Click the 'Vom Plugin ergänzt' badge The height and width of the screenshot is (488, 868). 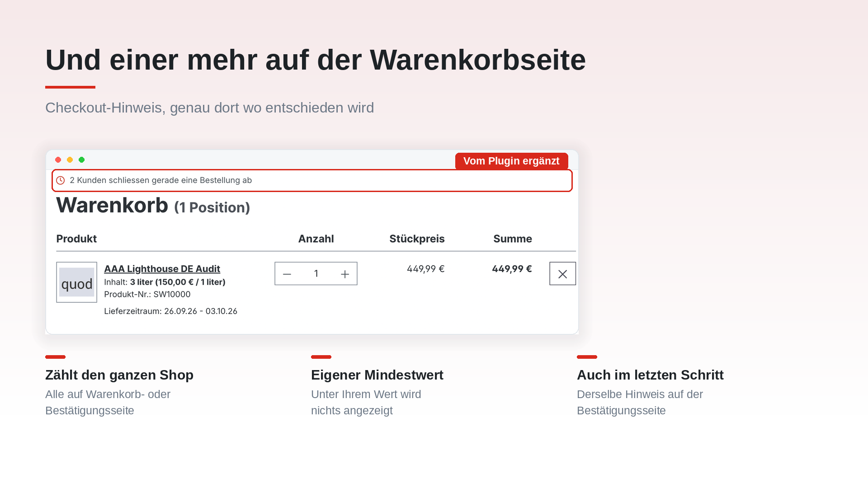(511, 161)
